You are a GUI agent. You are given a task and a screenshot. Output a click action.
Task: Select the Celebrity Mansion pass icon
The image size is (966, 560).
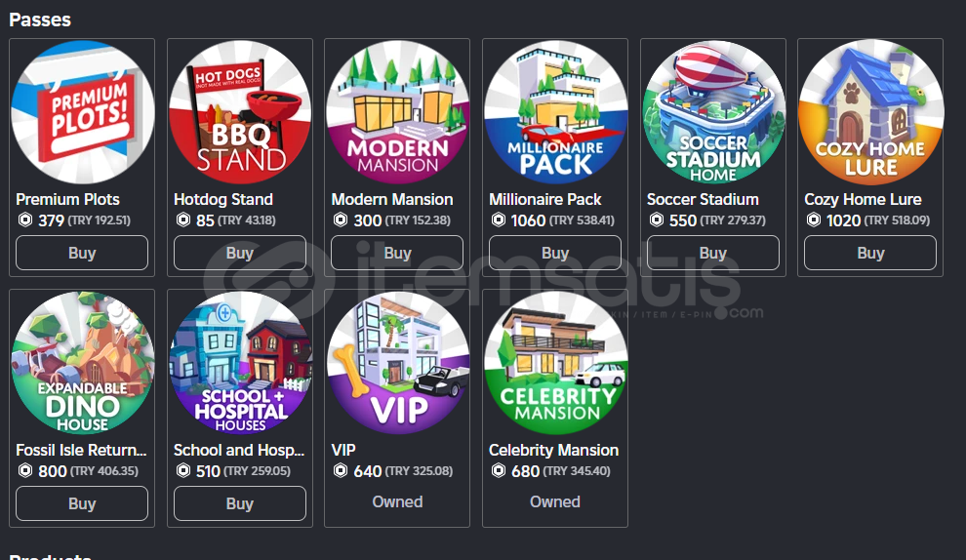(555, 363)
